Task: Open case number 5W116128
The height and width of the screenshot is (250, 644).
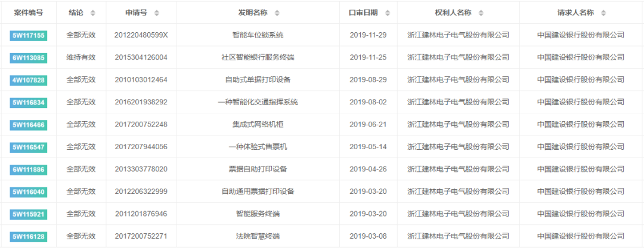Action: pos(29,237)
